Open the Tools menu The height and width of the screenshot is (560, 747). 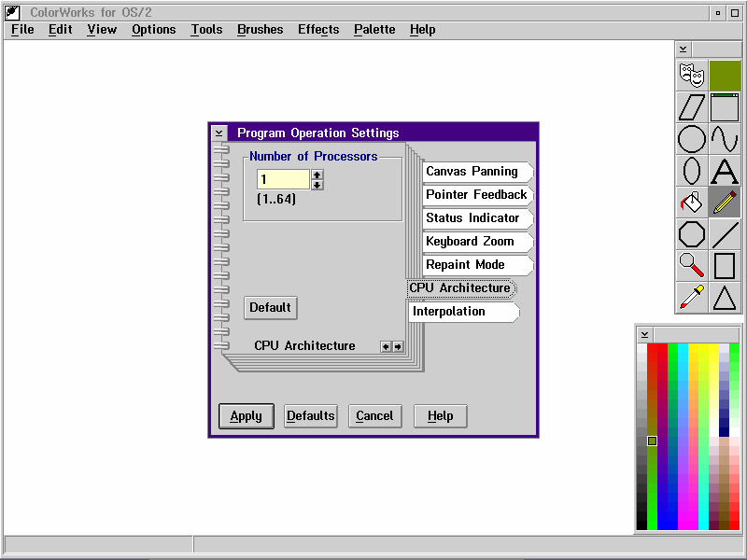click(x=206, y=30)
